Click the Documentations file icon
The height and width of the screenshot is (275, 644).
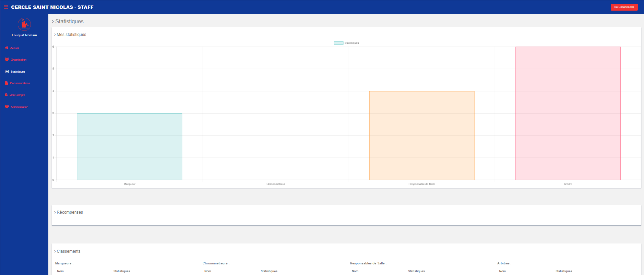pos(7,83)
